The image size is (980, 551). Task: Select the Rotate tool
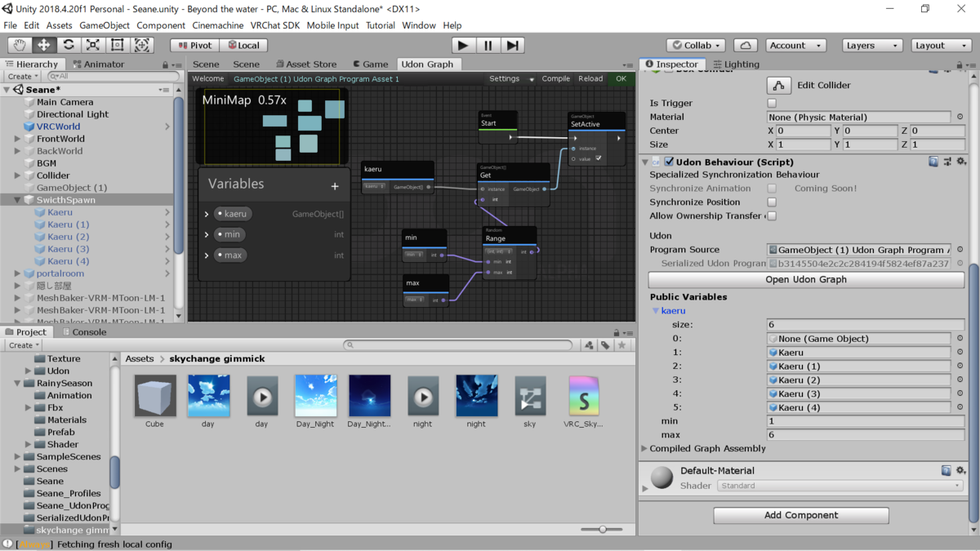coord(69,45)
